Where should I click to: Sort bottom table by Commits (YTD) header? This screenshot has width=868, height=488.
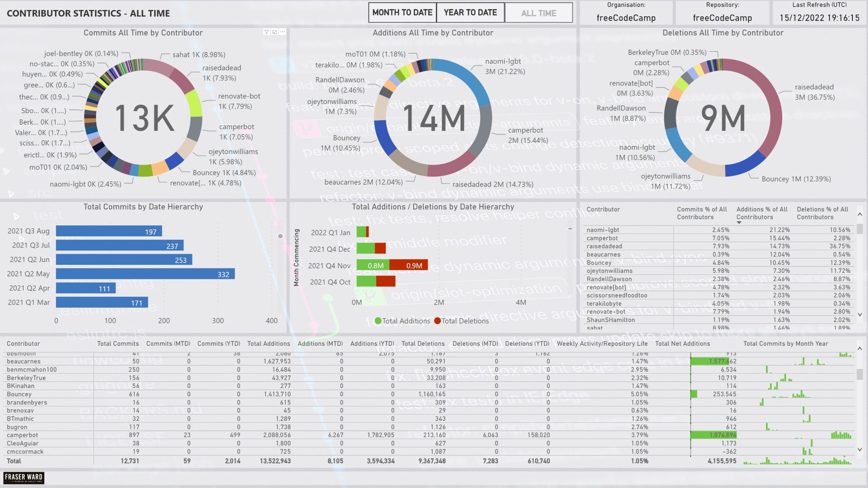pos(219,343)
